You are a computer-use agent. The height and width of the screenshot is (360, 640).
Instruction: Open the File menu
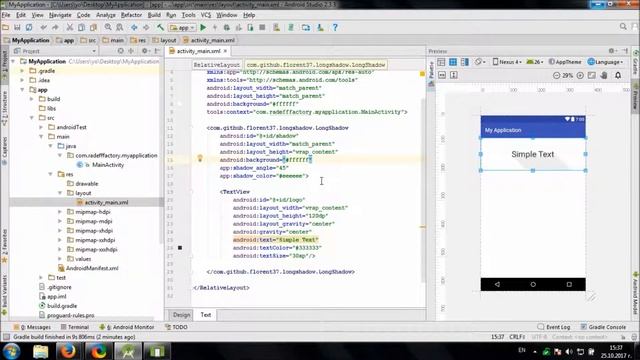(x=6, y=15)
